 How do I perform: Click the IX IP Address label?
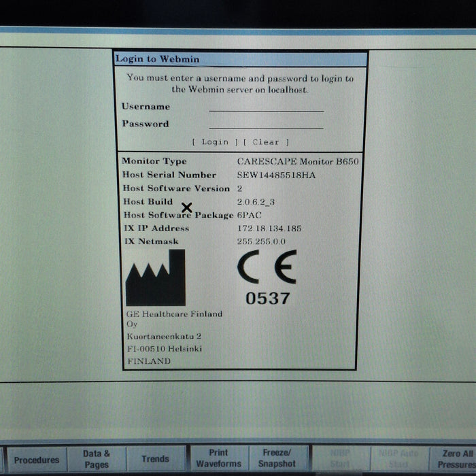pyautogui.click(x=156, y=228)
